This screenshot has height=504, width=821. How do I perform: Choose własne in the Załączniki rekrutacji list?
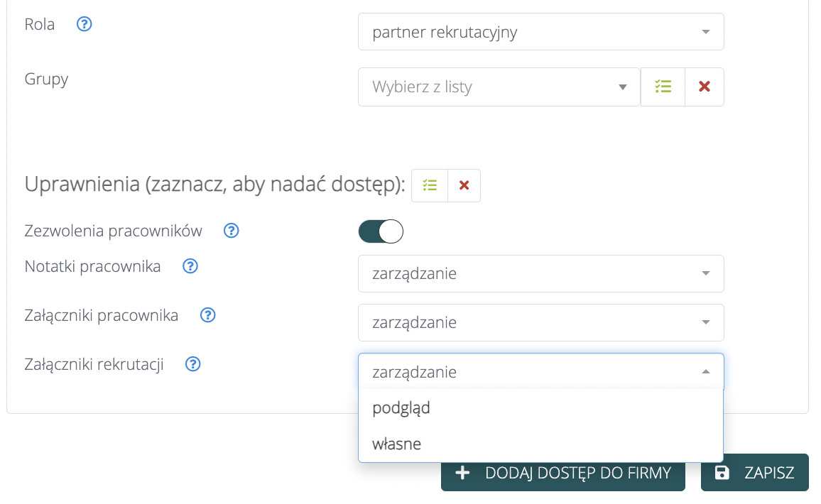tap(396, 444)
